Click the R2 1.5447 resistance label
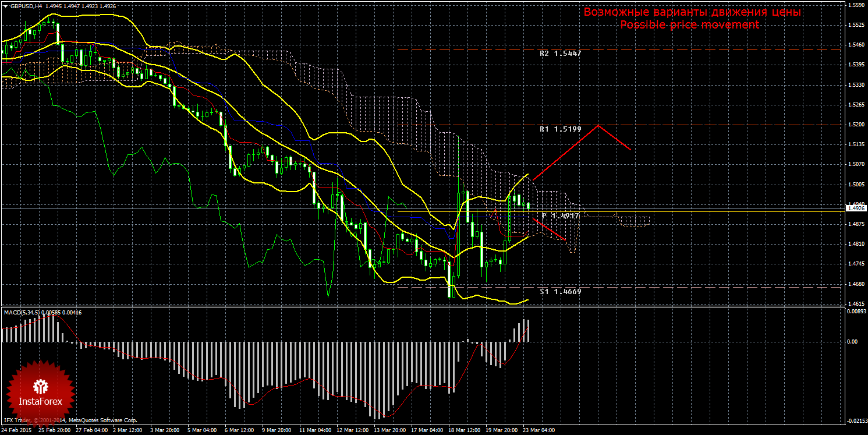868x435 pixels. click(x=560, y=53)
